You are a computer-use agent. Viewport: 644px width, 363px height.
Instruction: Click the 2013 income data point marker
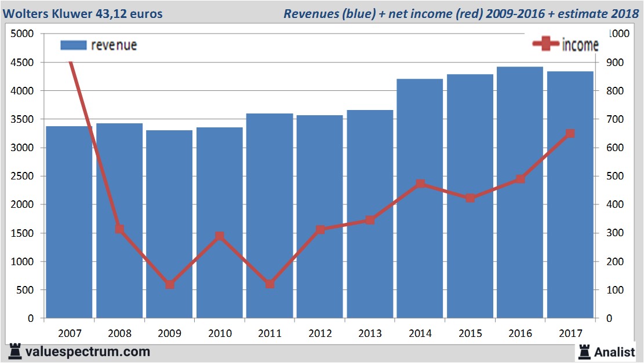(x=370, y=220)
